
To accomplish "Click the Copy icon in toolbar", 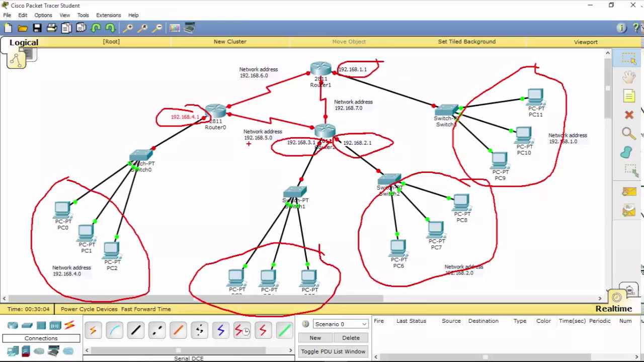I will pos(66,28).
